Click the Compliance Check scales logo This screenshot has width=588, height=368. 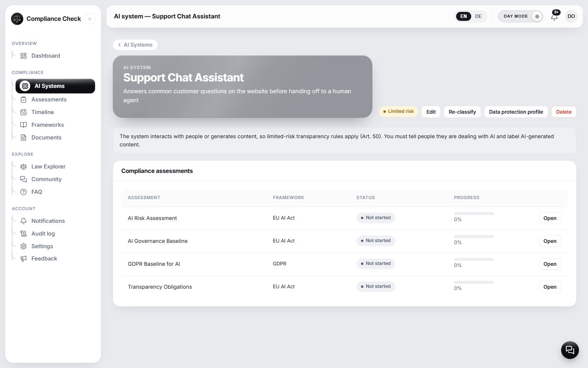click(x=17, y=18)
